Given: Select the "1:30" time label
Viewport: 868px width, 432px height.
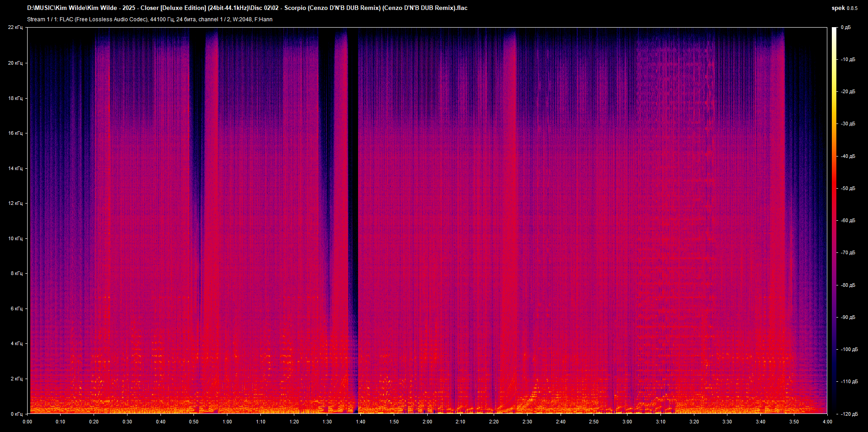Looking at the screenshot, I should pos(327,422).
